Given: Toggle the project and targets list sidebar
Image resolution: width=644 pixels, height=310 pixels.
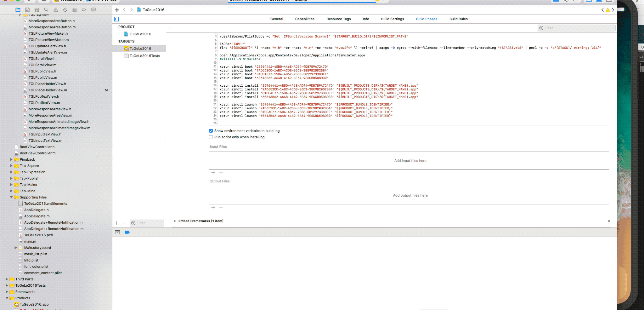Looking at the screenshot, I should 116,19.
